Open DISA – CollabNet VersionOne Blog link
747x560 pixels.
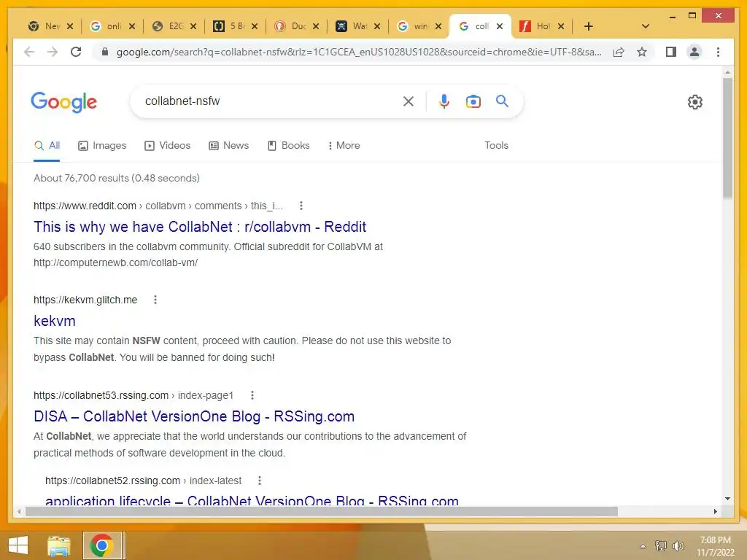[194, 416]
